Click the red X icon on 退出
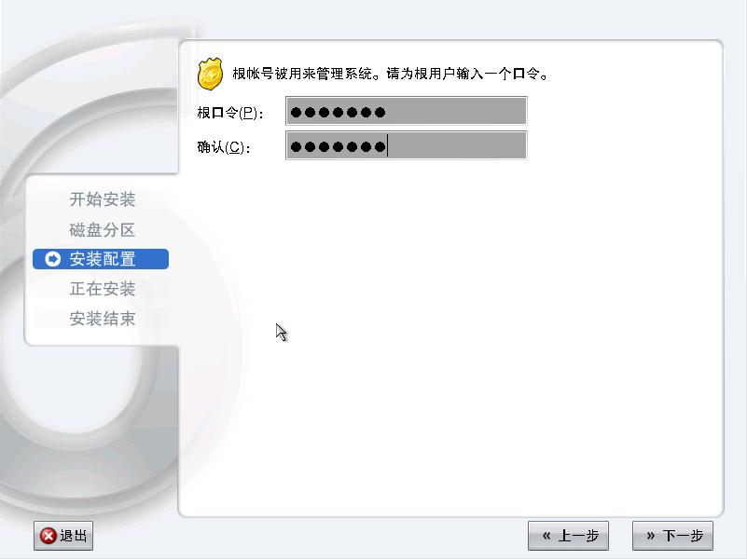This screenshot has width=747, height=560. [x=48, y=536]
